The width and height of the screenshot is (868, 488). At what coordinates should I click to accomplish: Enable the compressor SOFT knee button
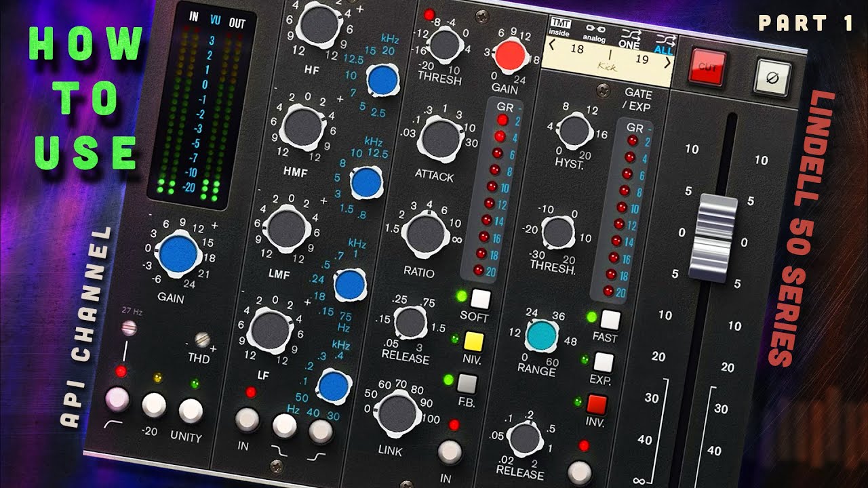coord(480,299)
